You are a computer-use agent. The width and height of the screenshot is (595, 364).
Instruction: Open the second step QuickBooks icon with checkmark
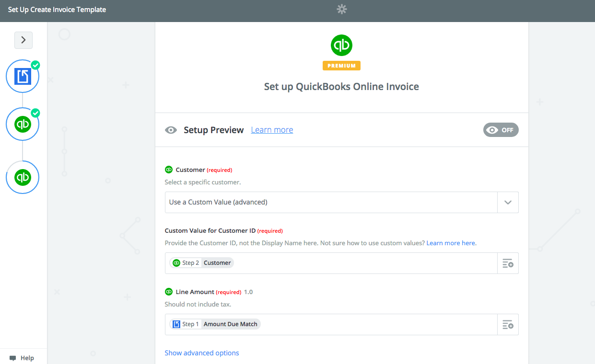tap(23, 124)
